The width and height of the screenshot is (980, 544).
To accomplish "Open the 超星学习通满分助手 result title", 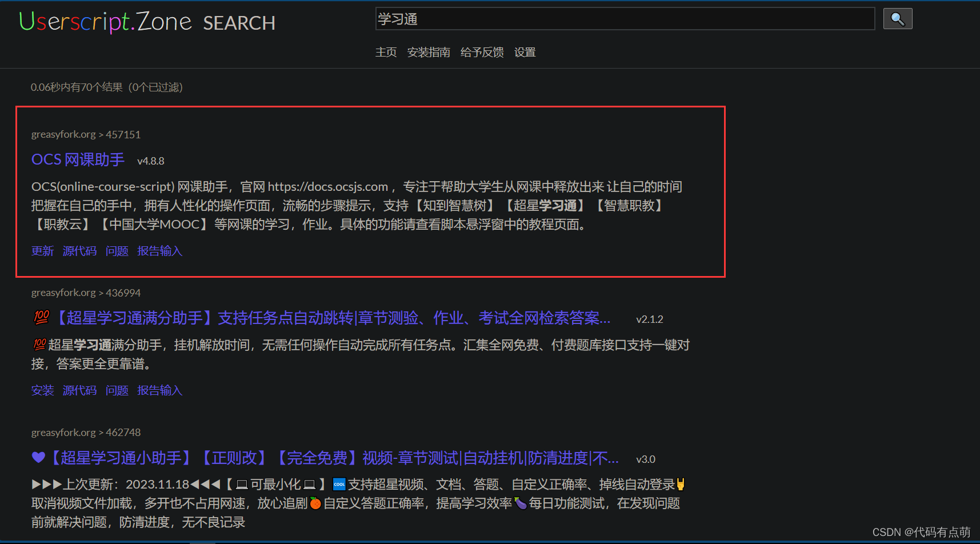I will pos(322,318).
